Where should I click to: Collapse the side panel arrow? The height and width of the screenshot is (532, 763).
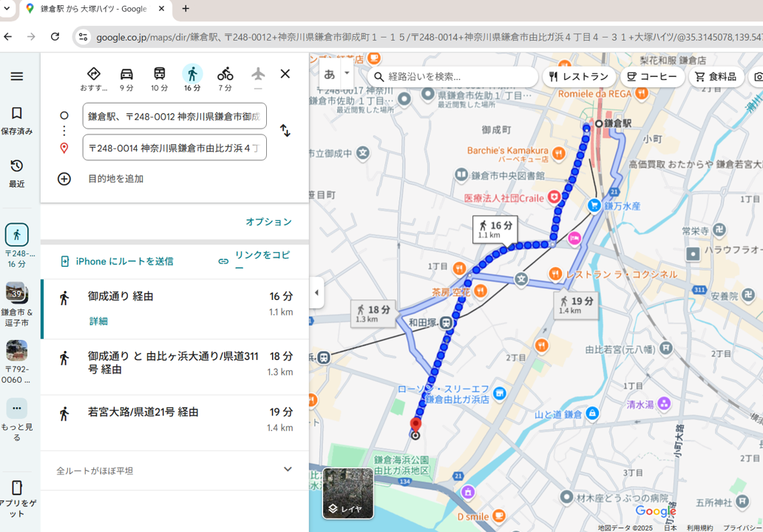tap(316, 293)
